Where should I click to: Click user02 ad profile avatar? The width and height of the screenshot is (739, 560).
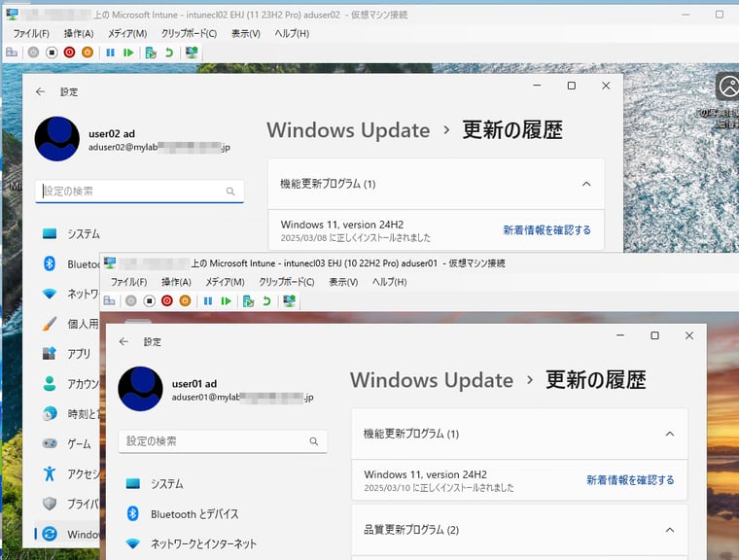pyautogui.click(x=57, y=139)
